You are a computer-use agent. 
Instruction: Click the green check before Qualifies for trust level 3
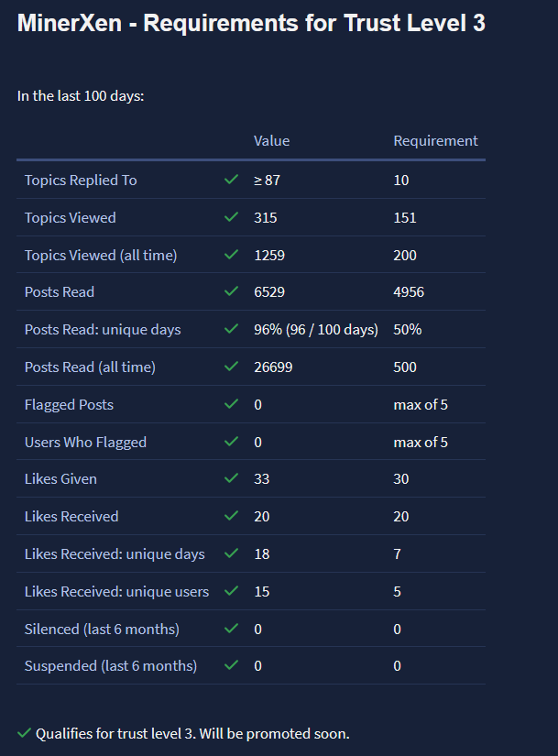[24, 733]
